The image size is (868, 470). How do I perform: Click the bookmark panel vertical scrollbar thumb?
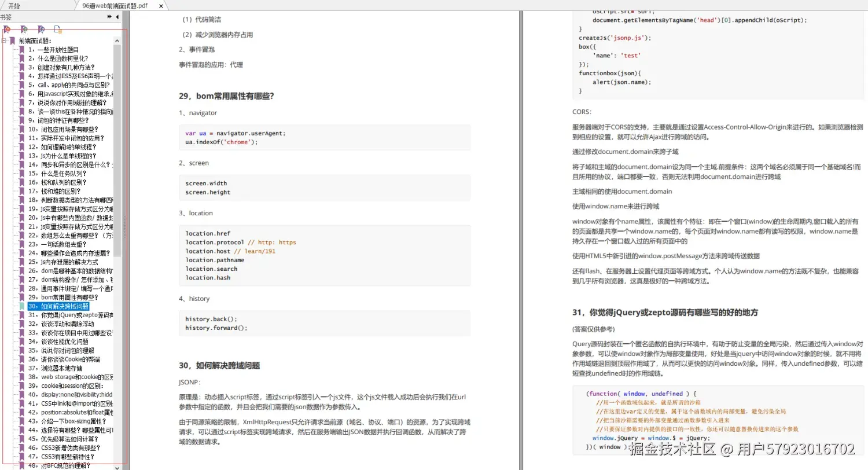click(117, 150)
